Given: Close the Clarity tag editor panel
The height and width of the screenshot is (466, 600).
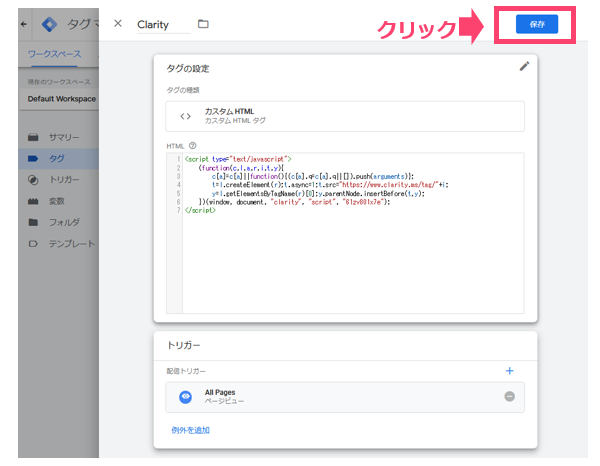Looking at the screenshot, I should click(x=118, y=24).
